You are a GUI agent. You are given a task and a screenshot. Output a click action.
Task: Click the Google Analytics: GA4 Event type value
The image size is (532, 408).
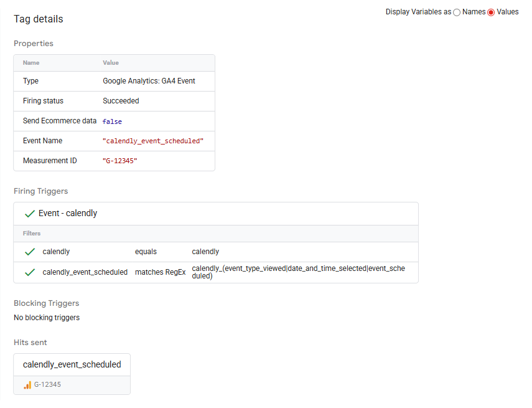tap(149, 81)
